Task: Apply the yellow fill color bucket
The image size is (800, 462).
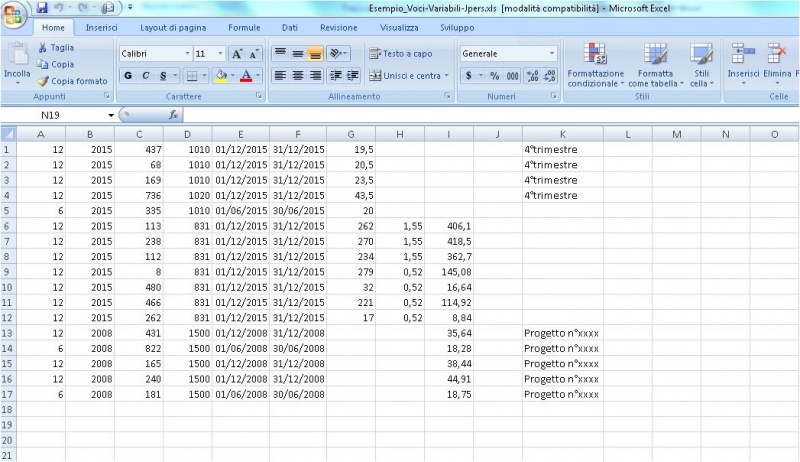Action: coord(220,75)
